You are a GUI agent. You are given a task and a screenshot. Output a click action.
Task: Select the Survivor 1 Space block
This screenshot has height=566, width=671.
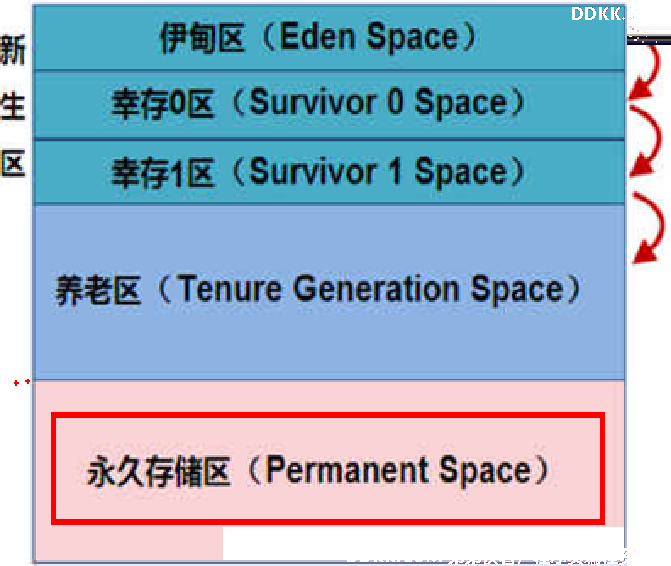pos(329,172)
